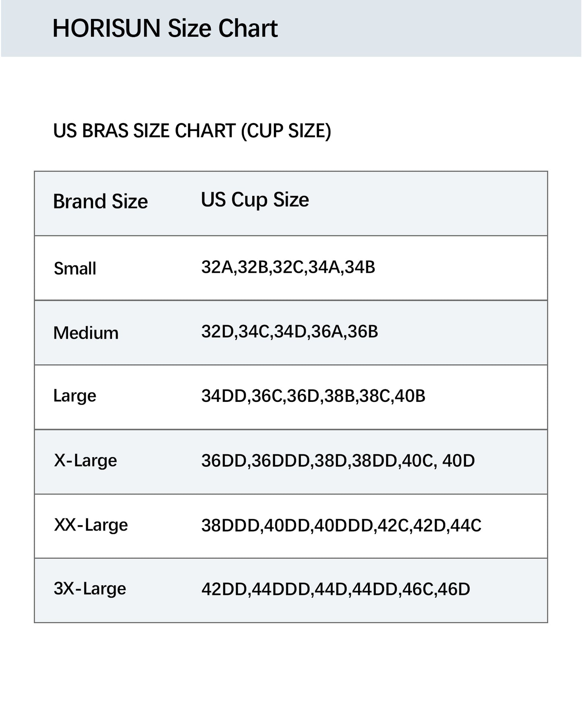
Task: Click the cup sizes starting with 42DD
Action: click(336, 589)
